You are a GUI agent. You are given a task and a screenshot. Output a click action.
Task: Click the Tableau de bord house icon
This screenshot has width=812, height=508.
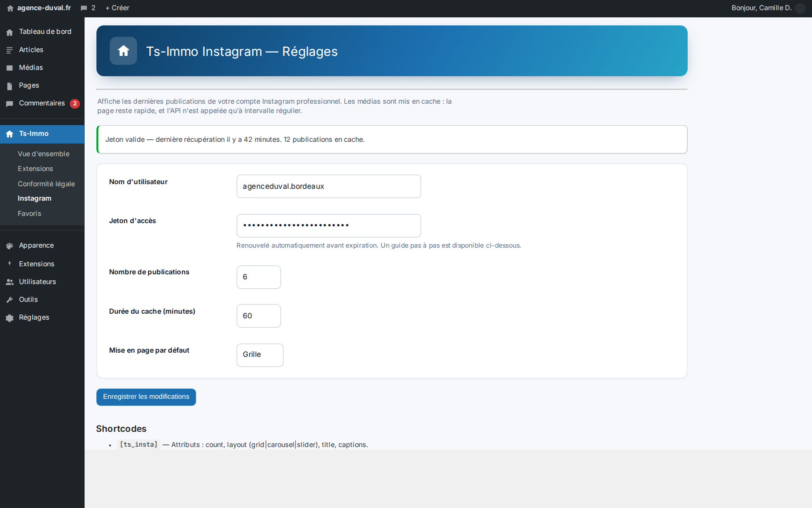tap(10, 32)
